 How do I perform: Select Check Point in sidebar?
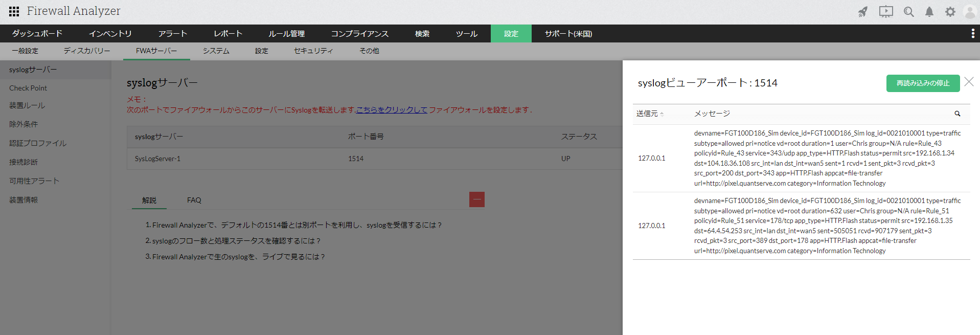click(x=28, y=88)
